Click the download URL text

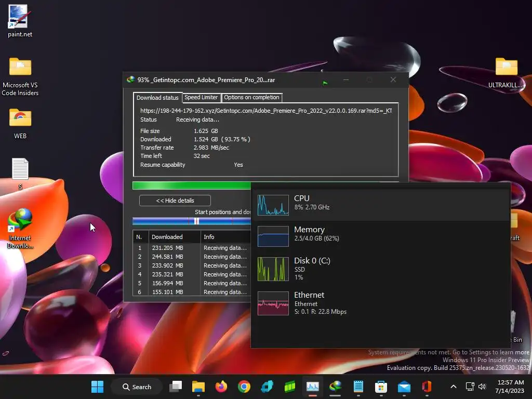click(266, 111)
